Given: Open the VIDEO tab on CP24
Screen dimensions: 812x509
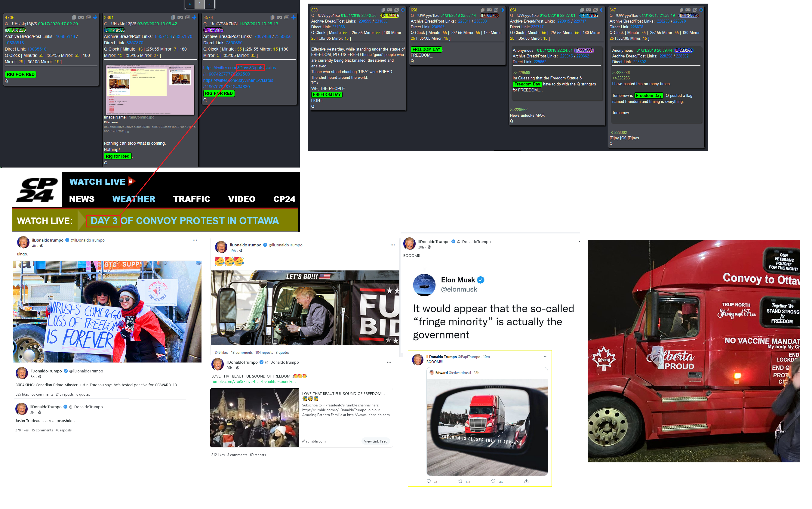Looking at the screenshot, I should [x=242, y=199].
